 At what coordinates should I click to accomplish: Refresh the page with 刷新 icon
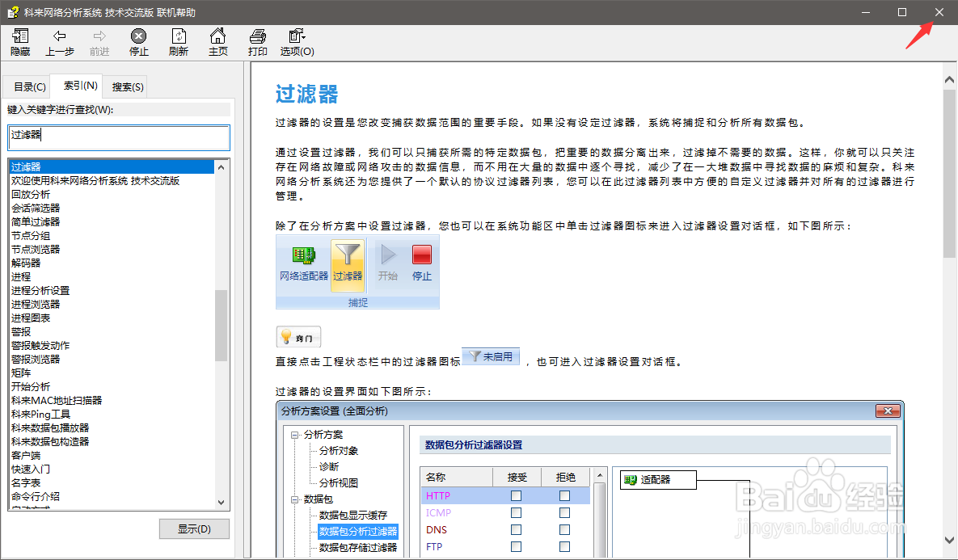point(179,36)
